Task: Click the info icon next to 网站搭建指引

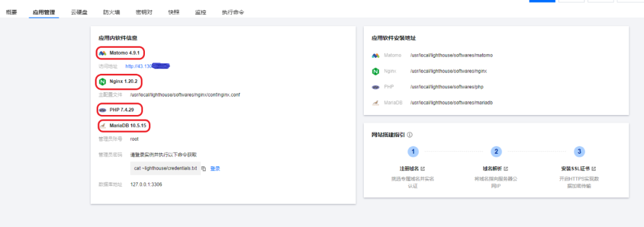Action: [410, 135]
